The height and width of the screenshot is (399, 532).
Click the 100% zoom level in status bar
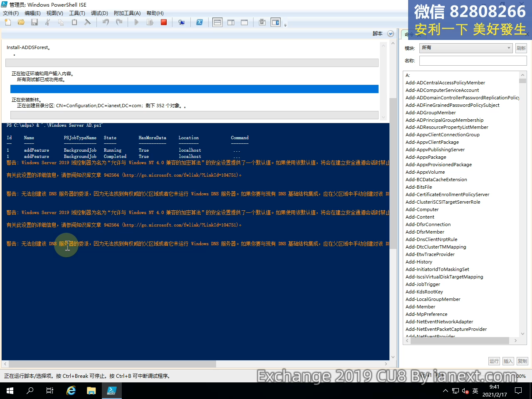520,376
